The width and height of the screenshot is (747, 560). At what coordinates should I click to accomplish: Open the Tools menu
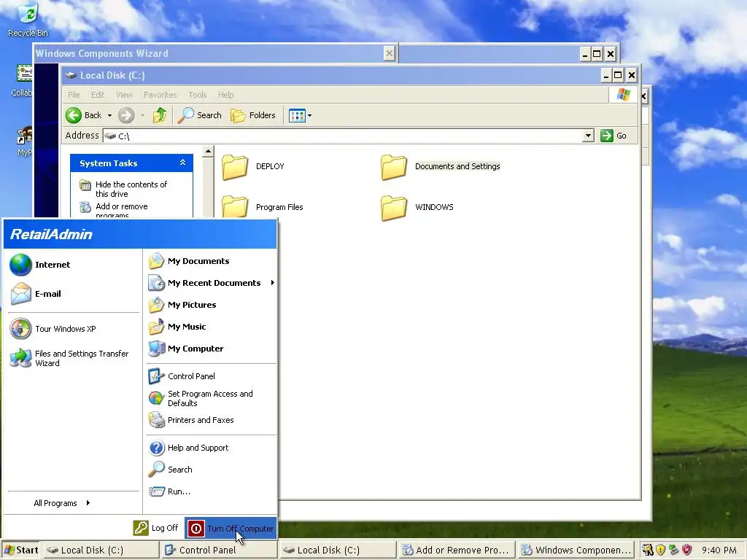pyautogui.click(x=197, y=95)
